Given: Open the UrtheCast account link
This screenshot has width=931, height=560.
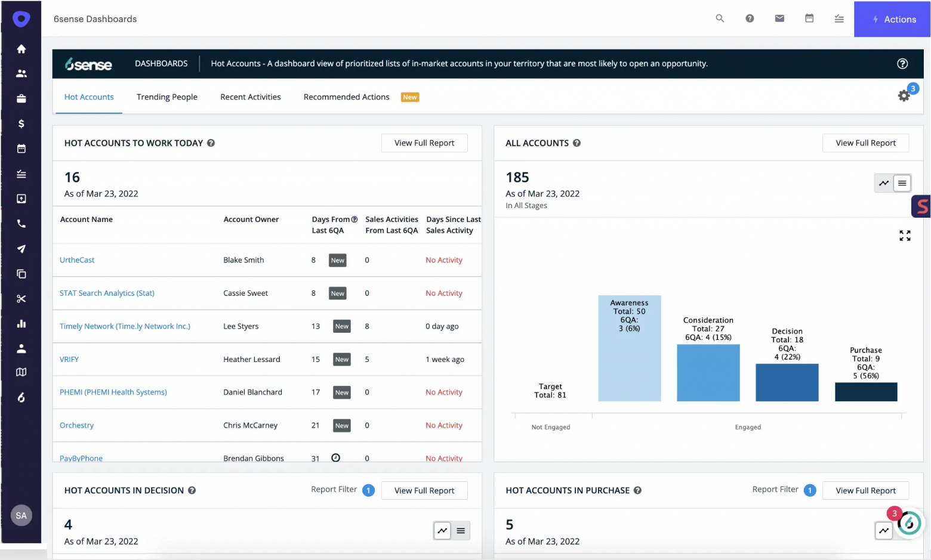Looking at the screenshot, I should pos(77,260).
